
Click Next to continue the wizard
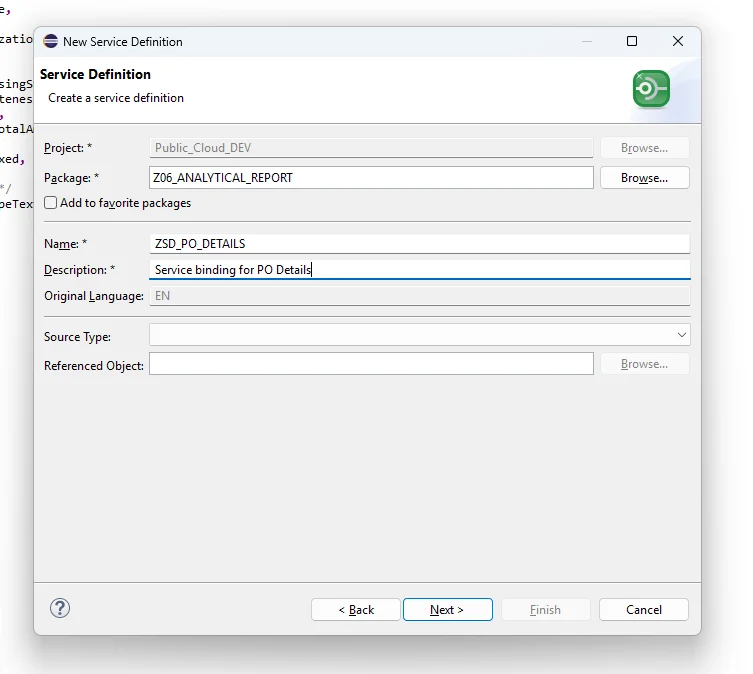[448, 610]
